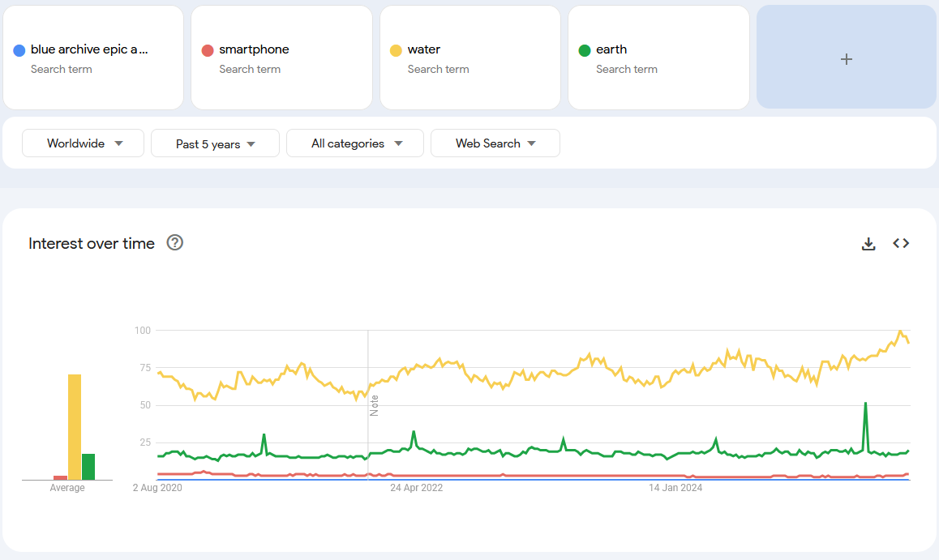The width and height of the screenshot is (939, 560).
Task: Click the blue dot beside blue archive
Action: point(19,50)
